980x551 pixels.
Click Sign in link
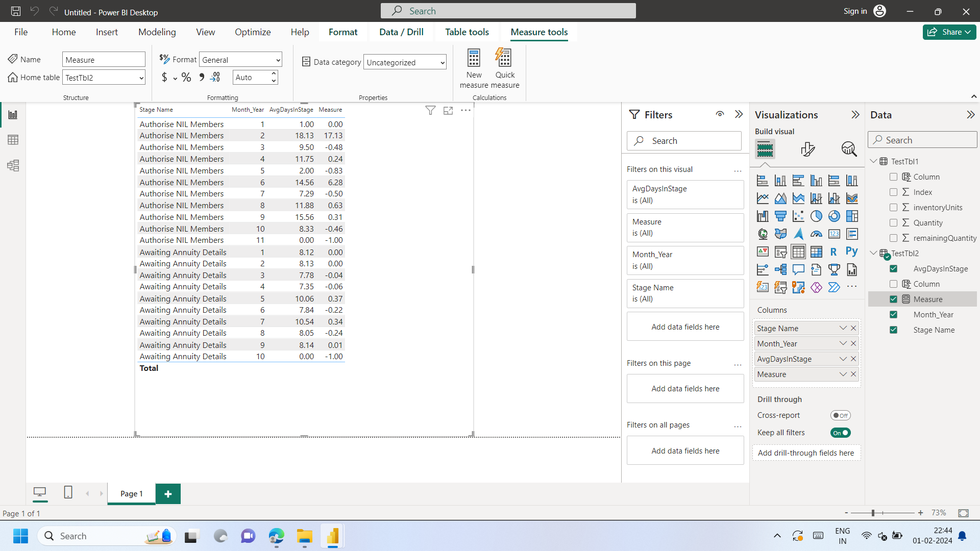click(855, 11)
